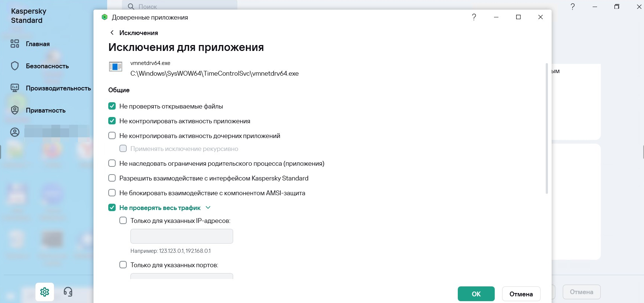
Task: Open Производительность menu item
Action: point(58,88)
